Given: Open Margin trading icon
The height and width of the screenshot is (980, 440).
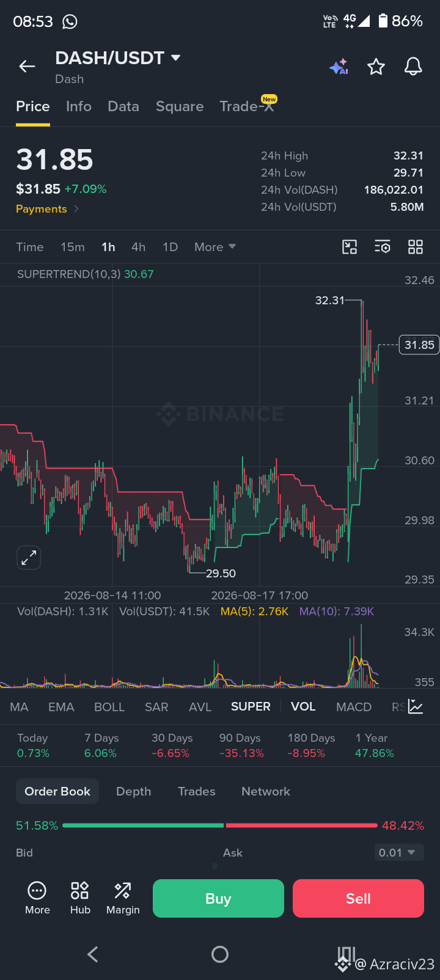Looking at the screenshot, I should click(123, 898).
